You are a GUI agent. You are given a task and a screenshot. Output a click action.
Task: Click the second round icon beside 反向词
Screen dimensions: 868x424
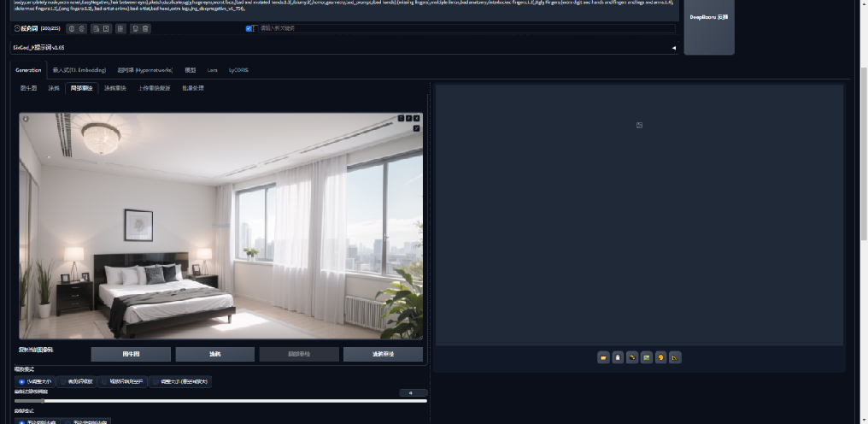pos(81,28)
